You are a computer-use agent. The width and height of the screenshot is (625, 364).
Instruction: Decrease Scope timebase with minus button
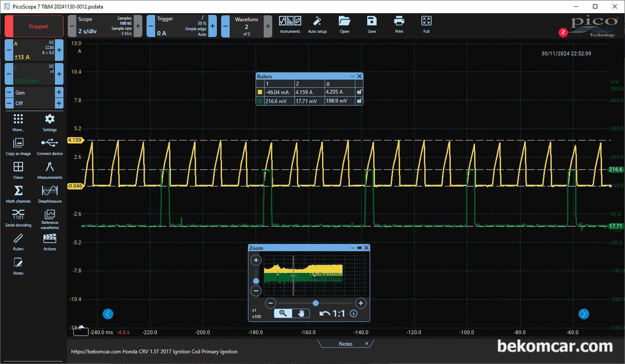click(72, 26)
